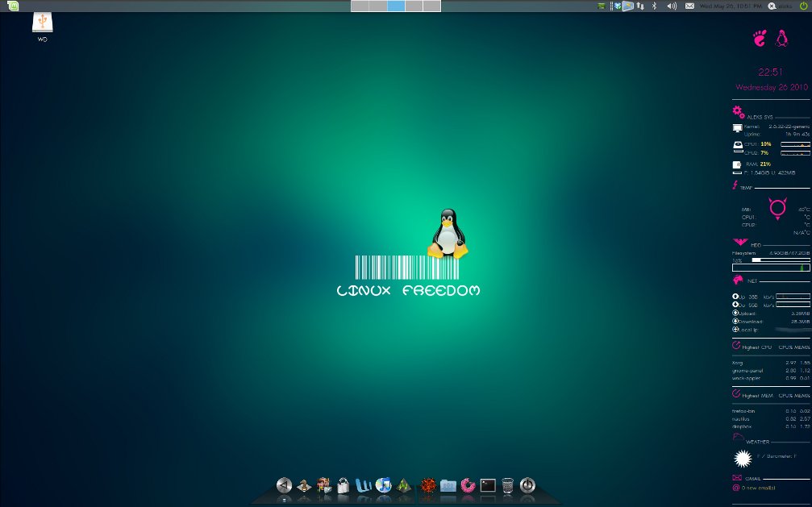Launch the blue W word processor
This screenshot has height=507, width=812.
click(x=364, y=485)
